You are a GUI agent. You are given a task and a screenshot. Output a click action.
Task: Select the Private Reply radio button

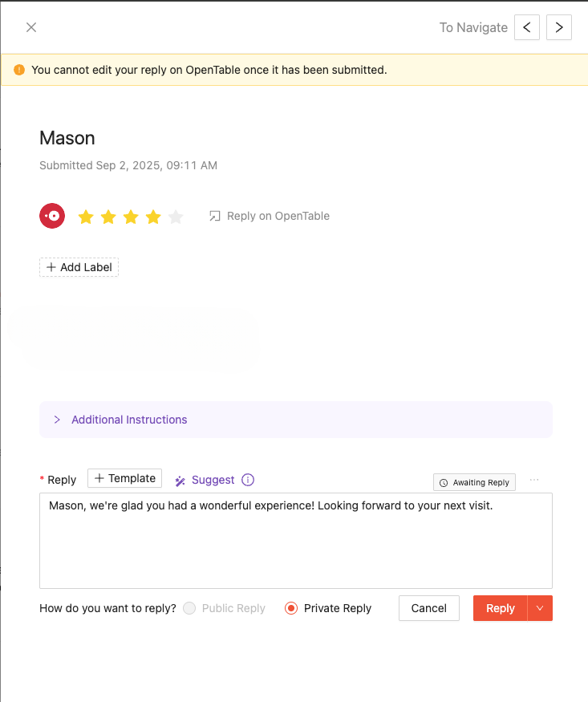[291, 608]
